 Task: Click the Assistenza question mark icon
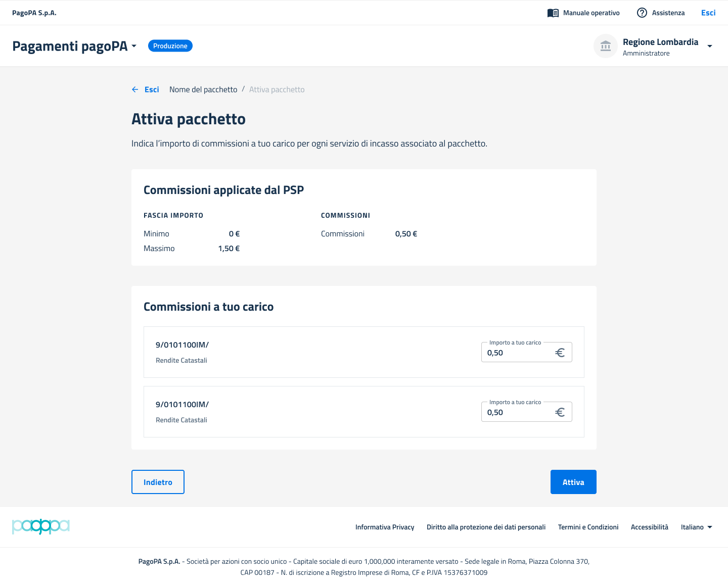pyautogui.click(x=642, y=13)
